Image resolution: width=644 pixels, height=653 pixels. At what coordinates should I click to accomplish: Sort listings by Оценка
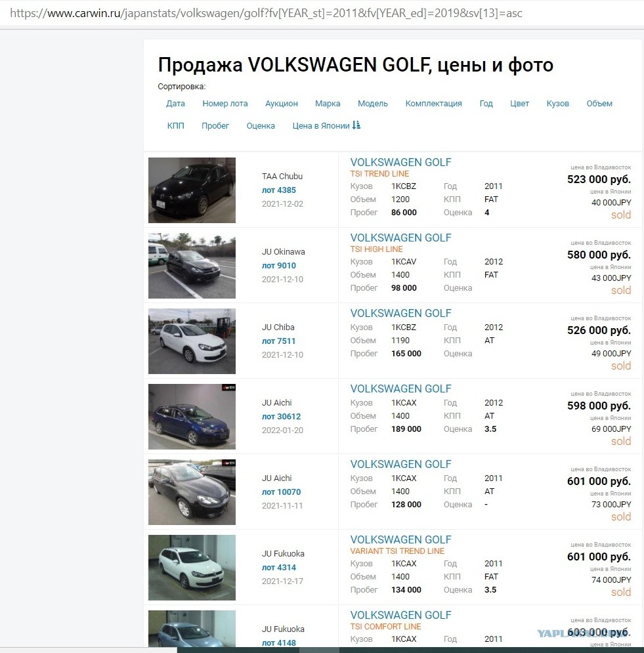(x=261, y=125)
